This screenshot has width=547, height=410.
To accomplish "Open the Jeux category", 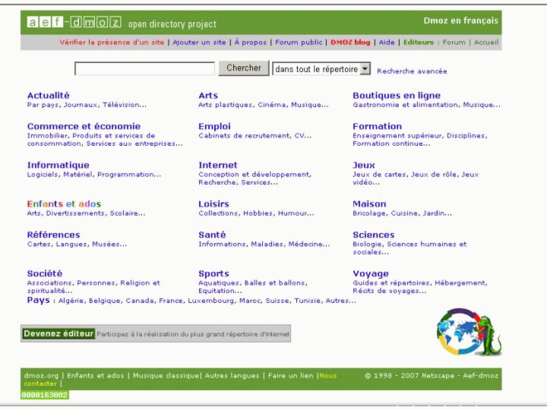I will 364,165.
